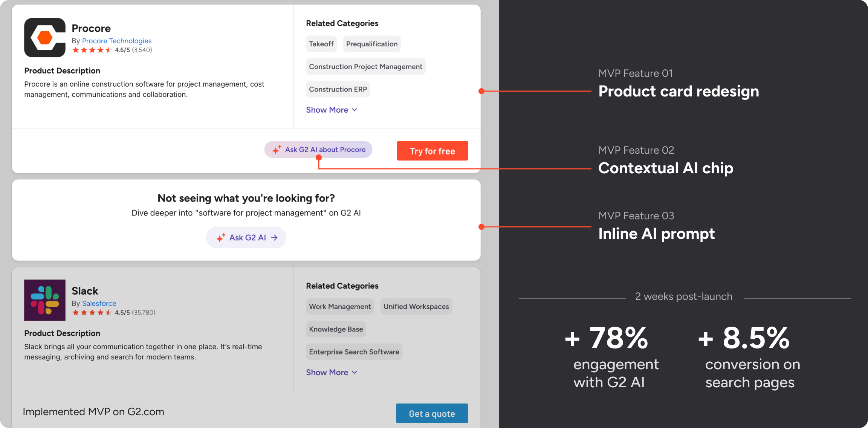
Task: Select the Prequalification category tag
Action: 371,44
